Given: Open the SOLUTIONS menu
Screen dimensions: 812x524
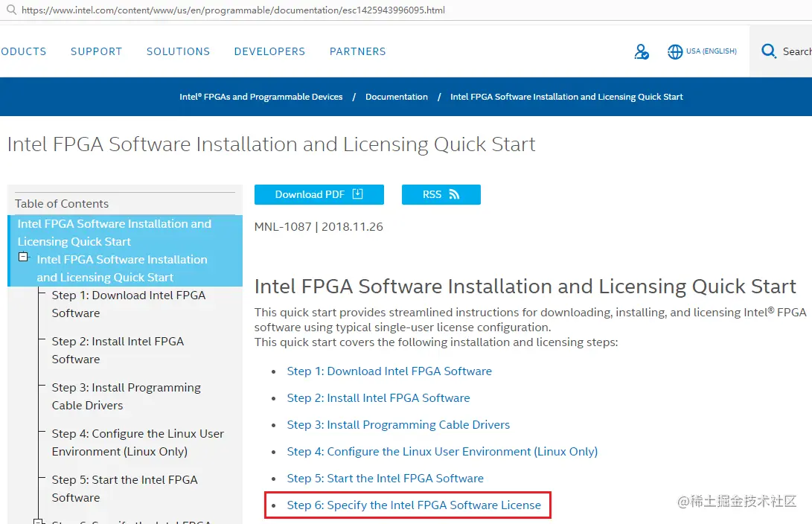Looking at the screenshot, I should 178,51.
